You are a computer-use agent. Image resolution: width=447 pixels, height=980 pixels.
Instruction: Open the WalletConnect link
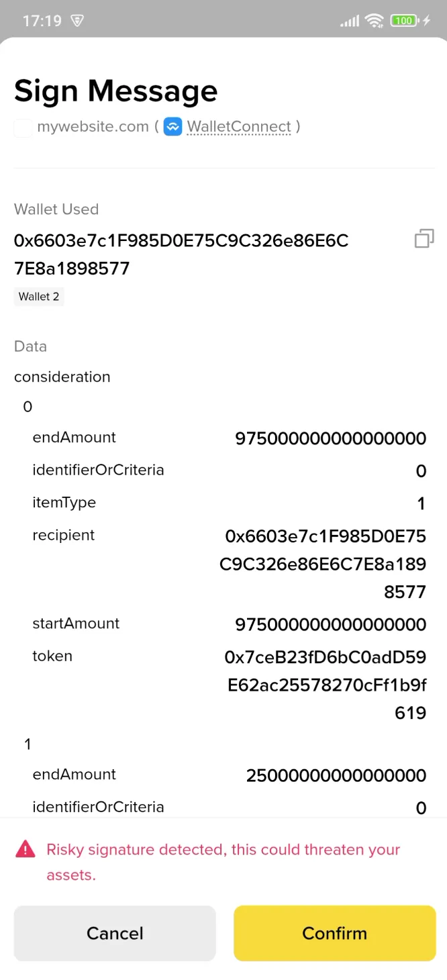click(x=239, y=126)
